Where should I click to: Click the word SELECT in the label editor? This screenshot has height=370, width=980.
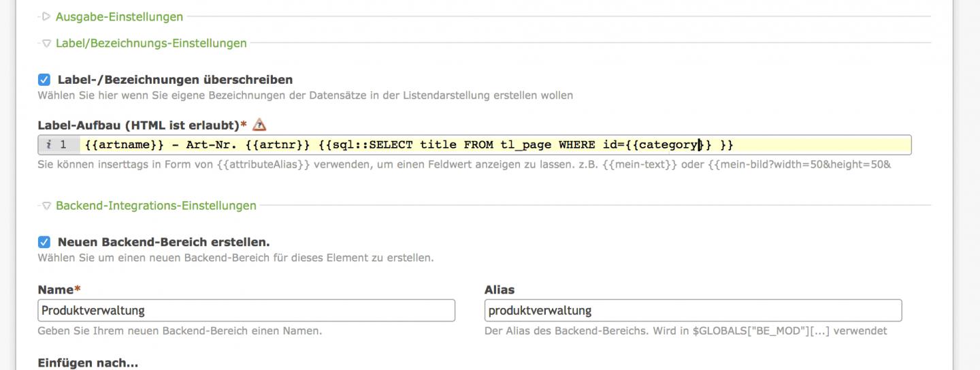pyautogui.click(x=391, y=144)
